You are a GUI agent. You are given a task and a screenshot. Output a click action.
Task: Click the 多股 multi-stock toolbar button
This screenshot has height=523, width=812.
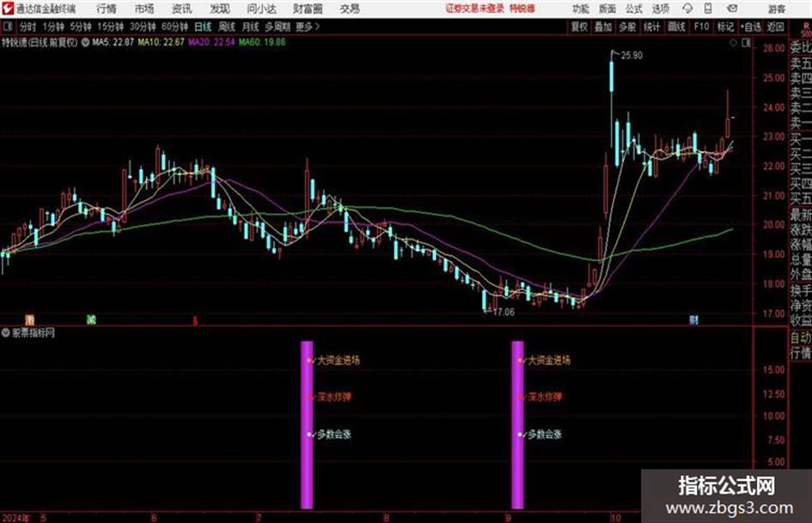(627, 27)
